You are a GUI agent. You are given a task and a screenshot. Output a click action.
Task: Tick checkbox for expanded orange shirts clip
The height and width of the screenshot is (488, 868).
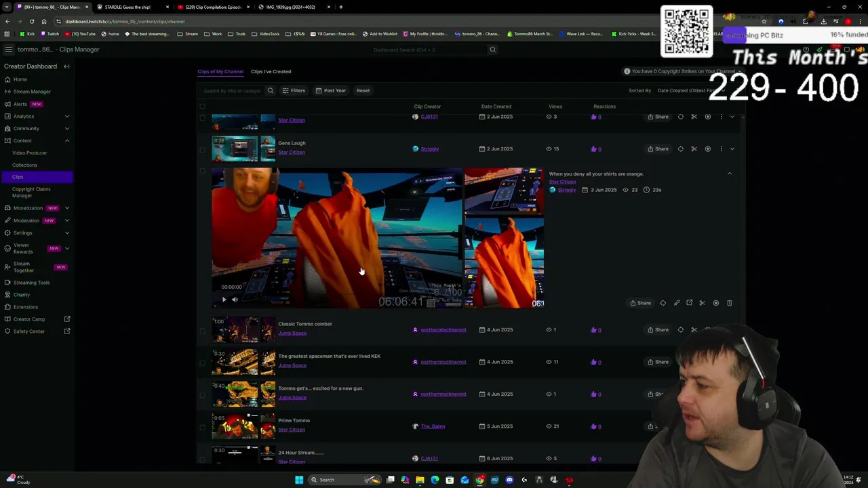click(x=202, y=171)
